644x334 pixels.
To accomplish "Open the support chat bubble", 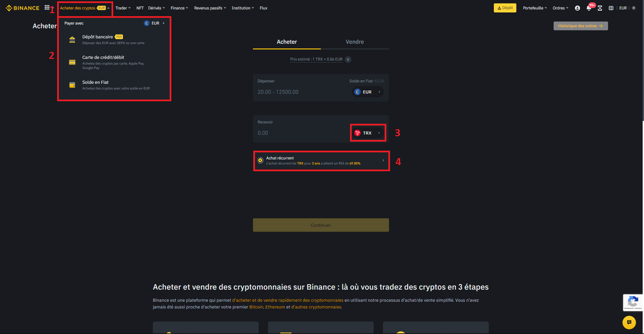I will point(629,323).
